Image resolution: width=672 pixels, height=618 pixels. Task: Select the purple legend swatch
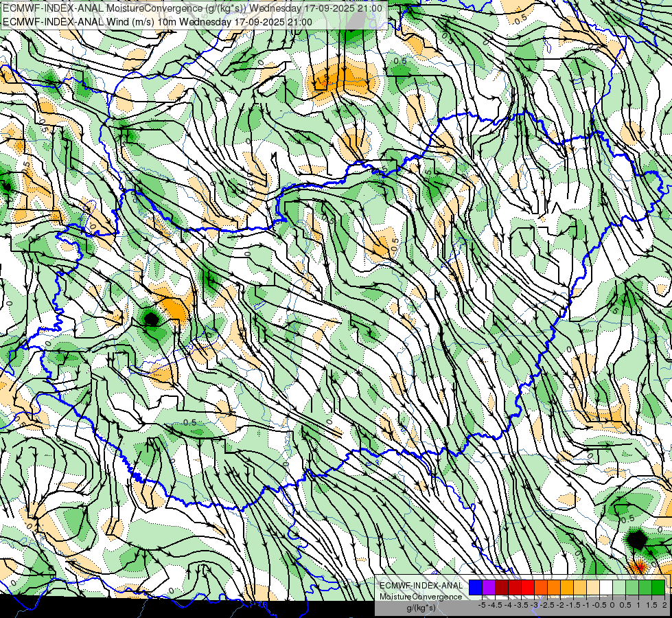(489, 588)
